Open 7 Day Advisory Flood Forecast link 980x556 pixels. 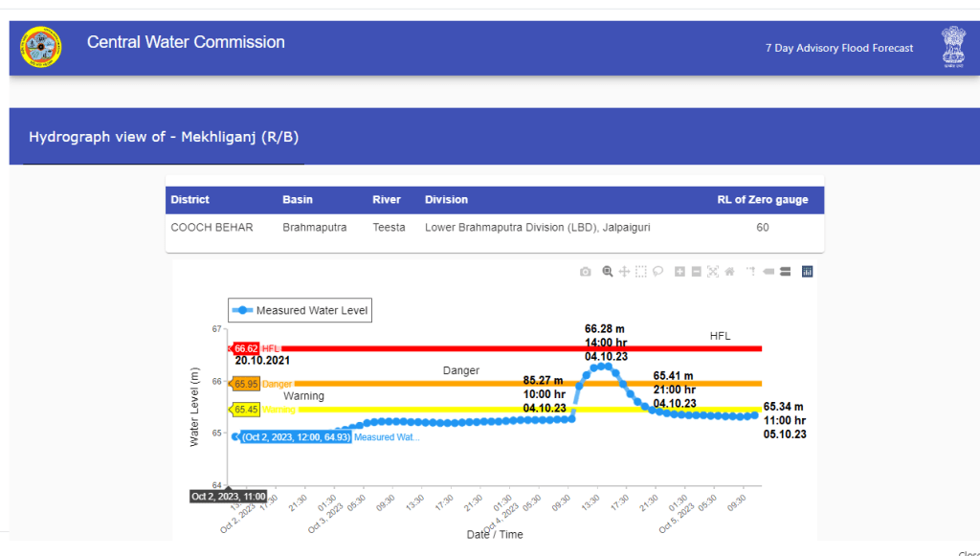839,48
